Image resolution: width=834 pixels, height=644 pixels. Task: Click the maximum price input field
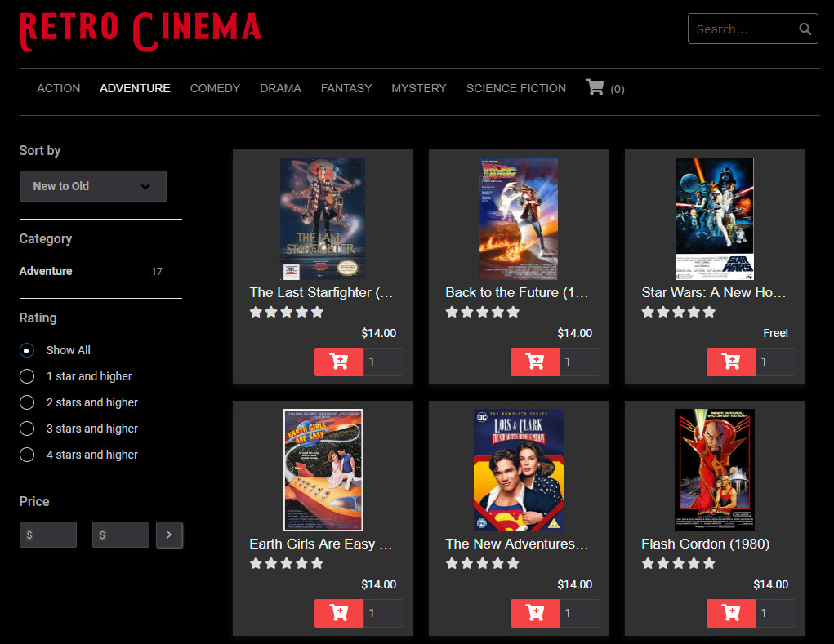[x=121, y=535]
